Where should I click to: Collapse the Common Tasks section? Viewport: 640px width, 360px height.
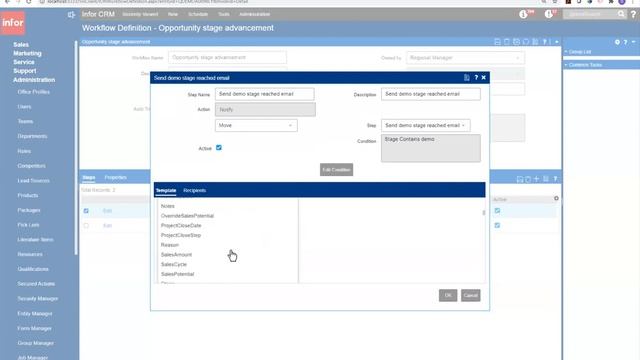[x=582, y=65]
